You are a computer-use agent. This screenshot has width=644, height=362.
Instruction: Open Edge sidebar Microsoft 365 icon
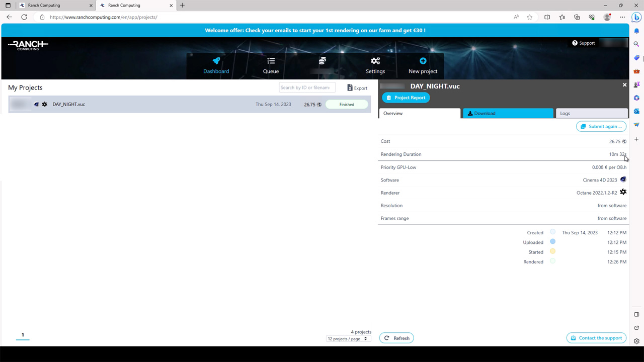point(636,98)
